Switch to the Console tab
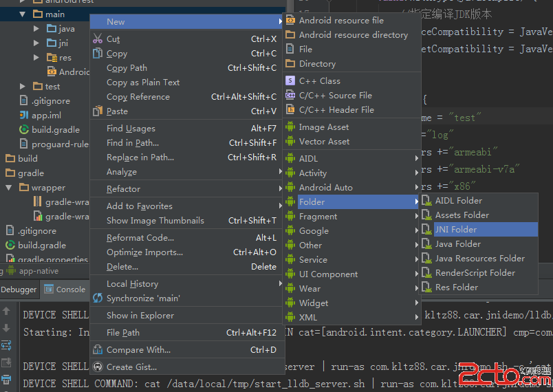This screenshot has width=553, height=392. [65, 290]
